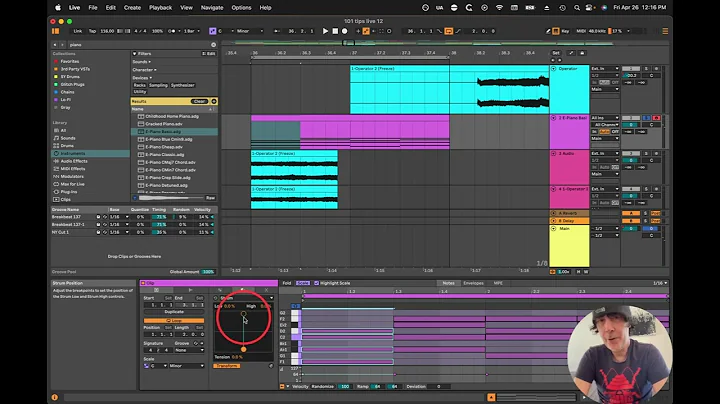
Task: Expand Sounds filter group
Action: (141, 62)
